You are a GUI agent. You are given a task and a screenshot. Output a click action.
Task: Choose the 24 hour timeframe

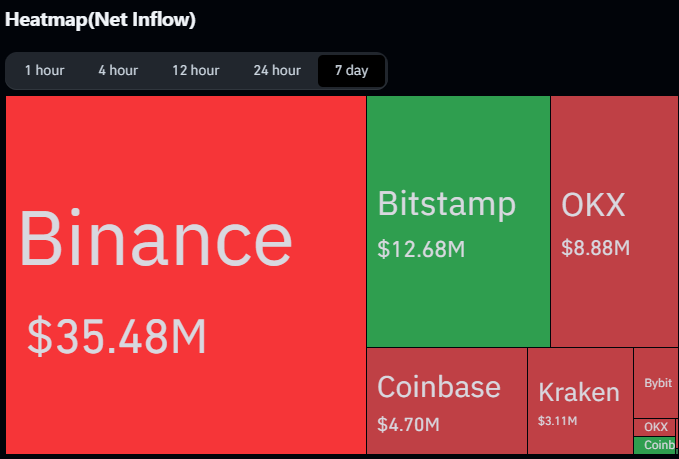click(277, 70)
